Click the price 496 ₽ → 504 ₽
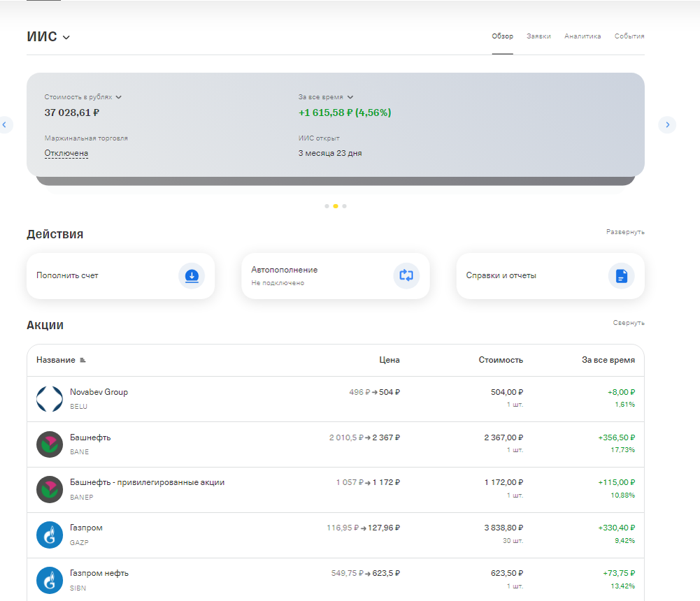700x601 pixels. point(374,392)
